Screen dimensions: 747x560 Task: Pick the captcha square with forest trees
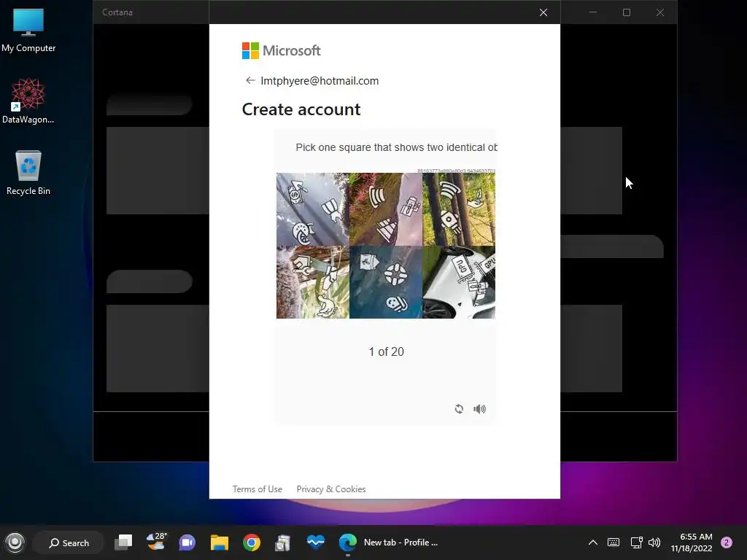click(x=459, y=209)
